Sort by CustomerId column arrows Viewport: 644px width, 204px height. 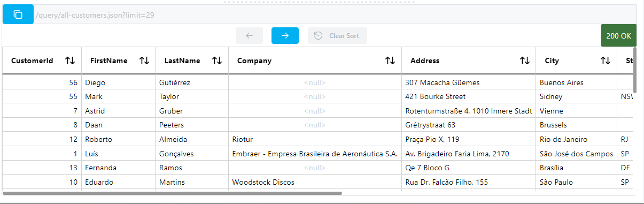[x=70, y=61]
